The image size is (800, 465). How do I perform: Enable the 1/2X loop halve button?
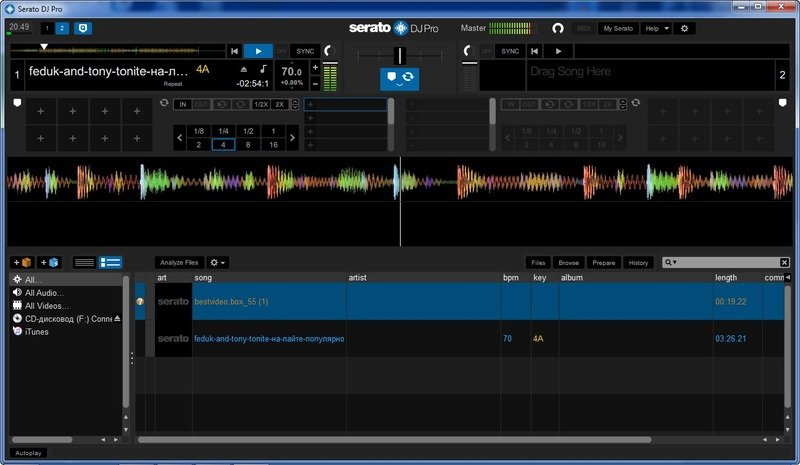coord(260,104)
